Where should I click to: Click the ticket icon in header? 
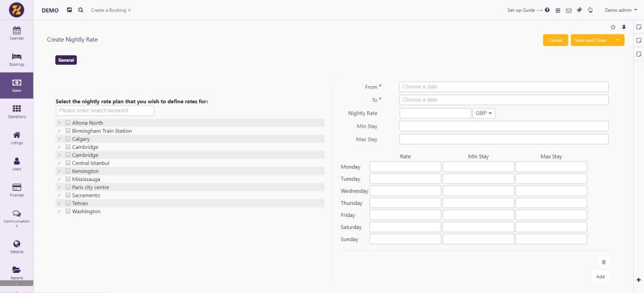(579, 10)
